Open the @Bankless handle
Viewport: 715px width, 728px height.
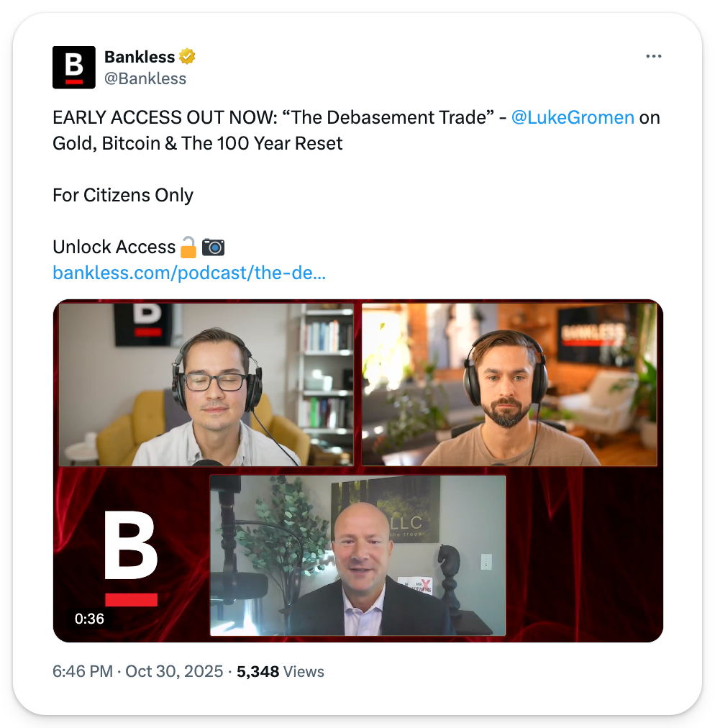coord(145,78)
